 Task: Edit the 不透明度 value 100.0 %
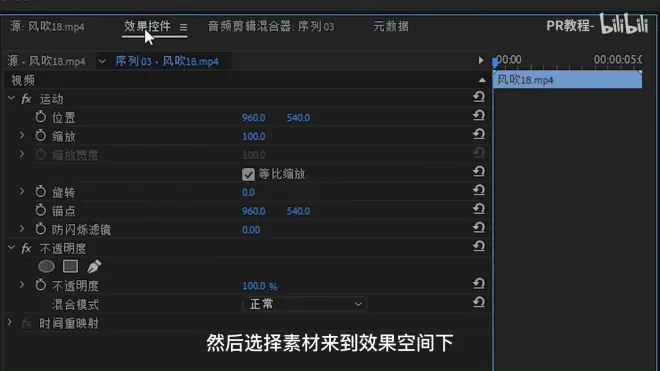coord(259,286)
